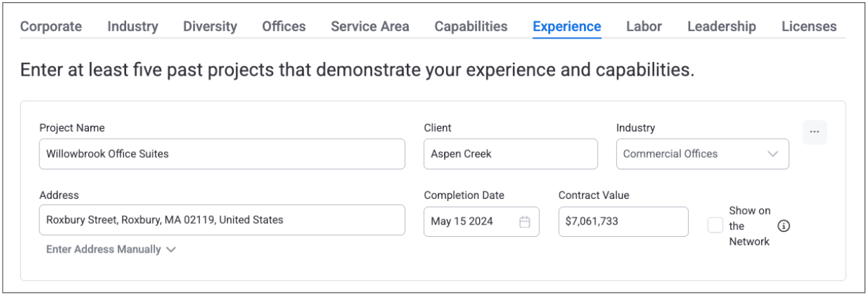
Task: Switch to the Licenses tab
Action: tap(809, 27)
